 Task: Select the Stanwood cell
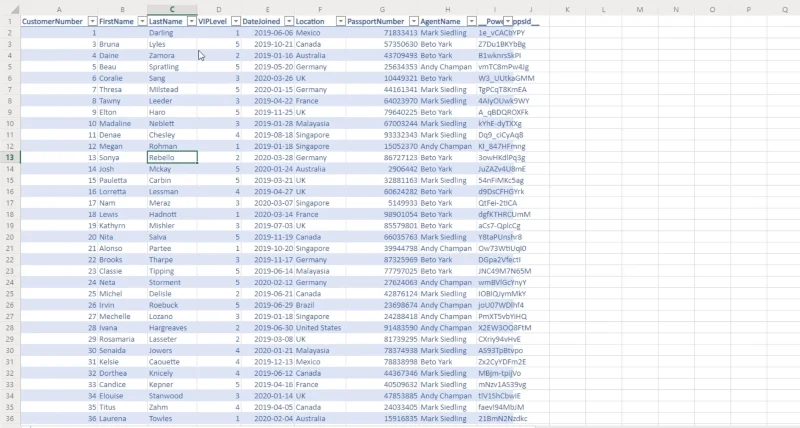click(172, 396)
